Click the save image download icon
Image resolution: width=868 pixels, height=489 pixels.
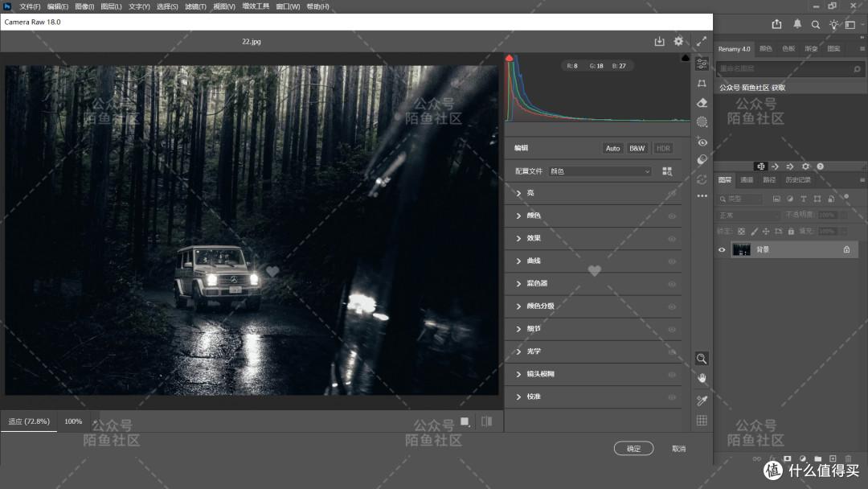click(x=659, y=41)
